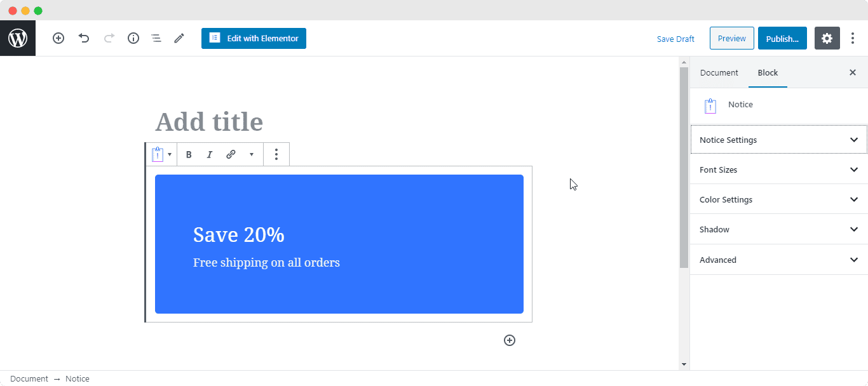Expand the Color Settings panel
This screenshot has width=868, height=386.
[778, 199]
